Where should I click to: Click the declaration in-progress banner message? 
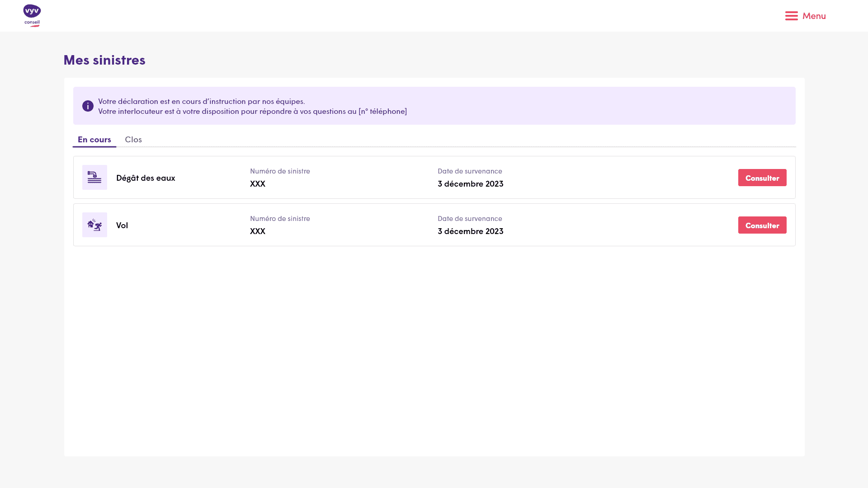(201, 101)
